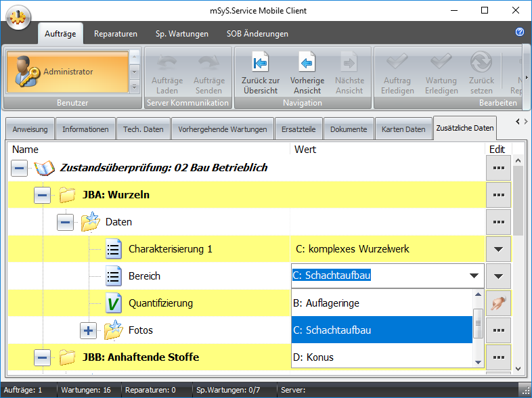Click the Vorherige Ansicht arrow icon

point(307,64)
